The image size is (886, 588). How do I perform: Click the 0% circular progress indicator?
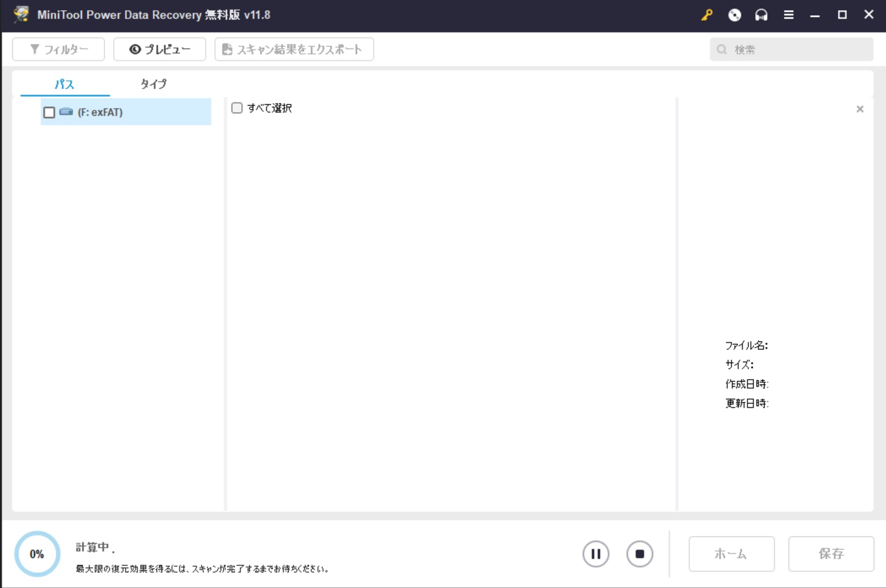37,554
